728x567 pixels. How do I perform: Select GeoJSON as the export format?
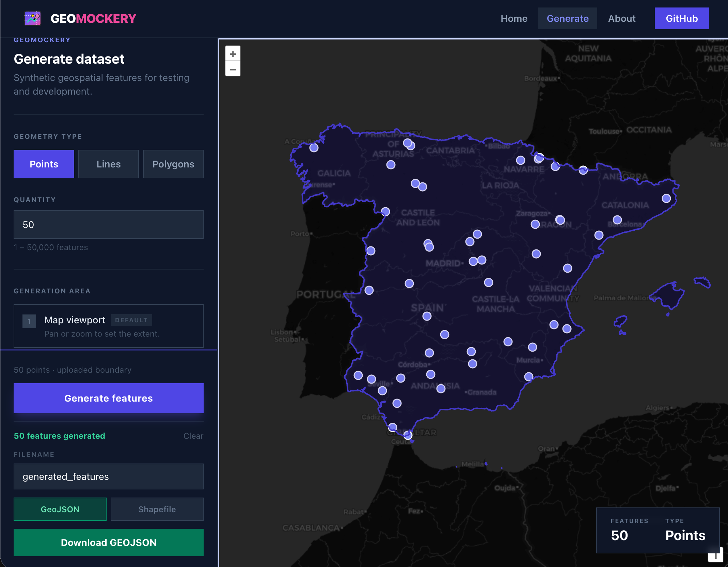(x=60, y=509)
